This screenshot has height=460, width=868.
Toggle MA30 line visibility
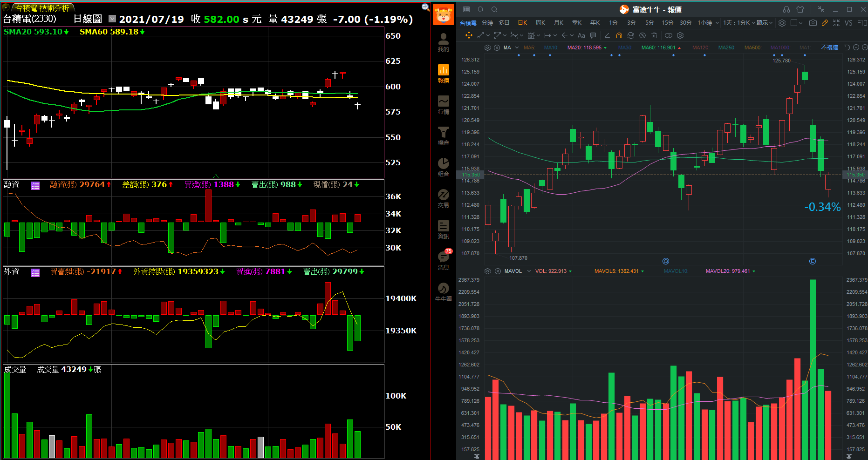click(625, 47)
